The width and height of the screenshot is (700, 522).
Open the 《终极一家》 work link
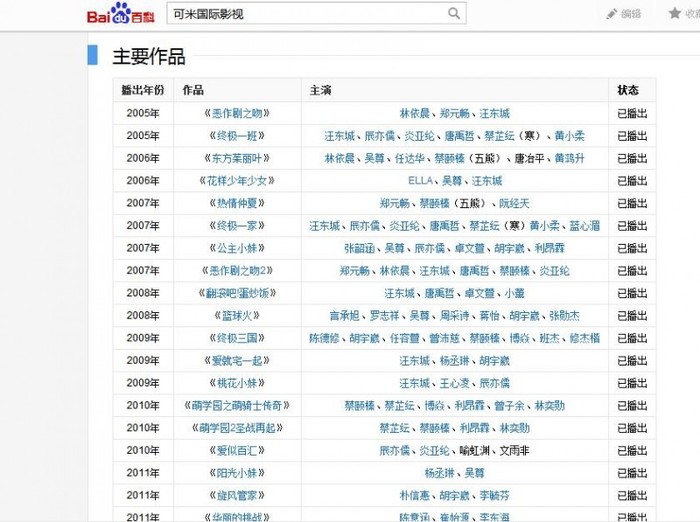coord(237,226)
